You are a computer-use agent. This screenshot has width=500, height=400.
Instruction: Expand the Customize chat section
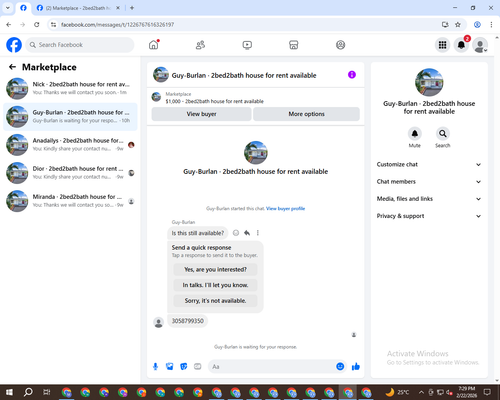click(x=429, y=164)
